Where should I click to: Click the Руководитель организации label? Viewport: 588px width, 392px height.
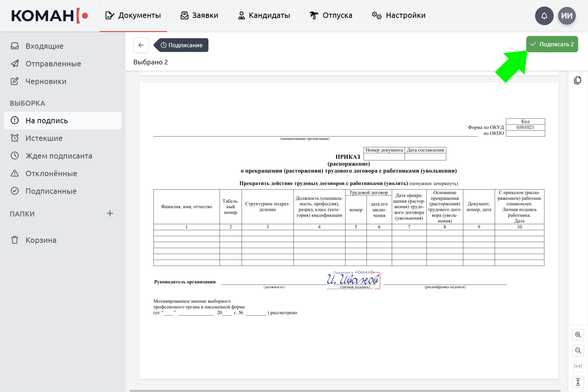(185, 282)
